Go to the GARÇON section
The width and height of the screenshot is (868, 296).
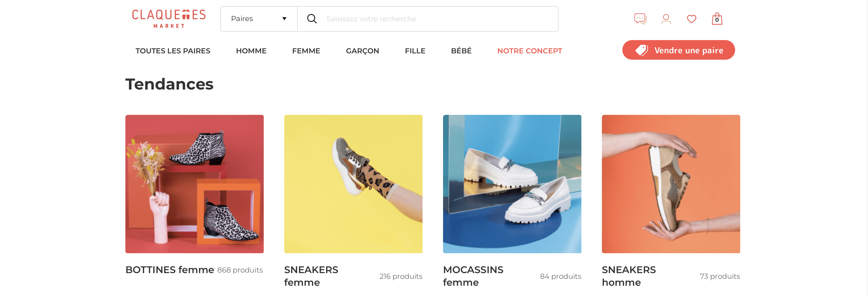click(363, 51)
